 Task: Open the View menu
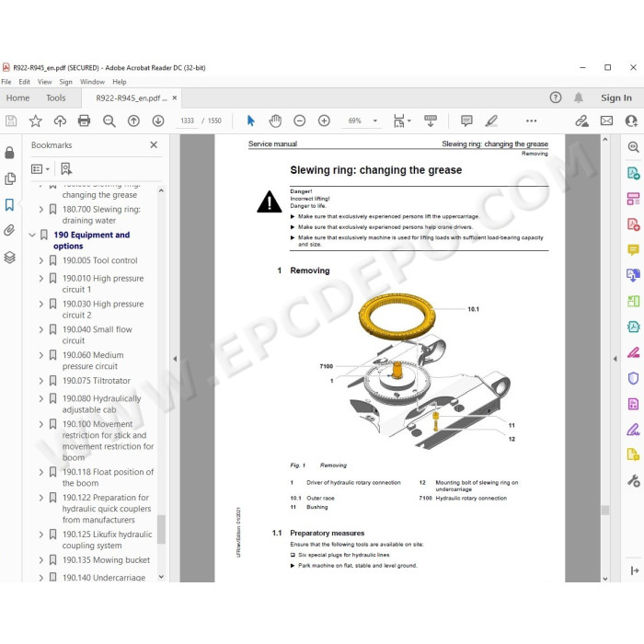[45, 82]
